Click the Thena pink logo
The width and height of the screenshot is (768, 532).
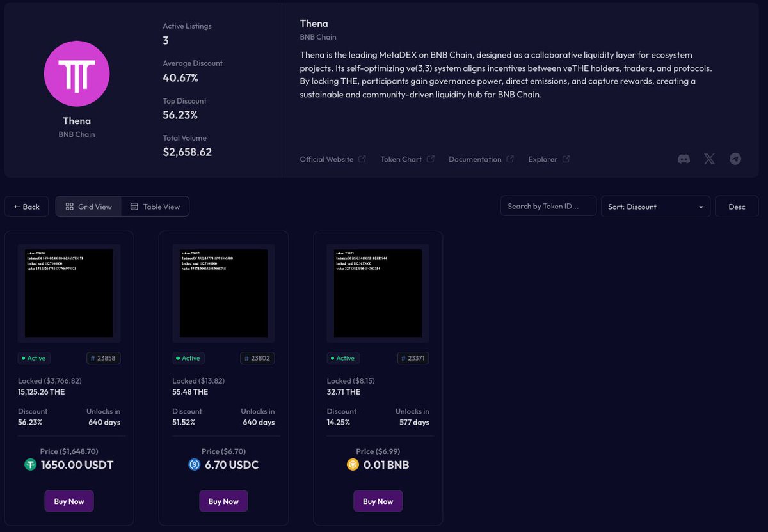77,74
